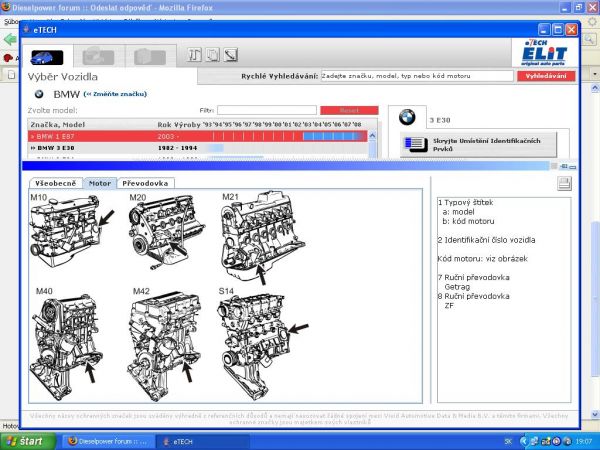Click the first toolbar tool icon next to tabs
The image size is (600, 450).
pos(194,55)
